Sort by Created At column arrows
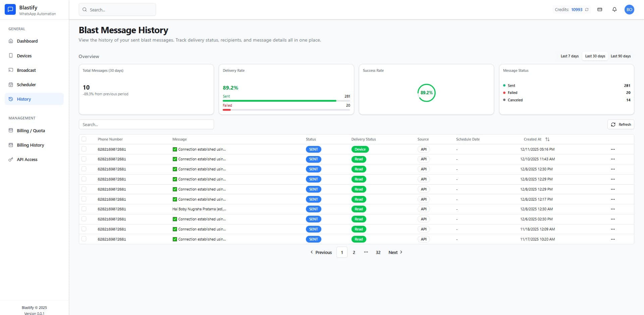 coord(547,139)
